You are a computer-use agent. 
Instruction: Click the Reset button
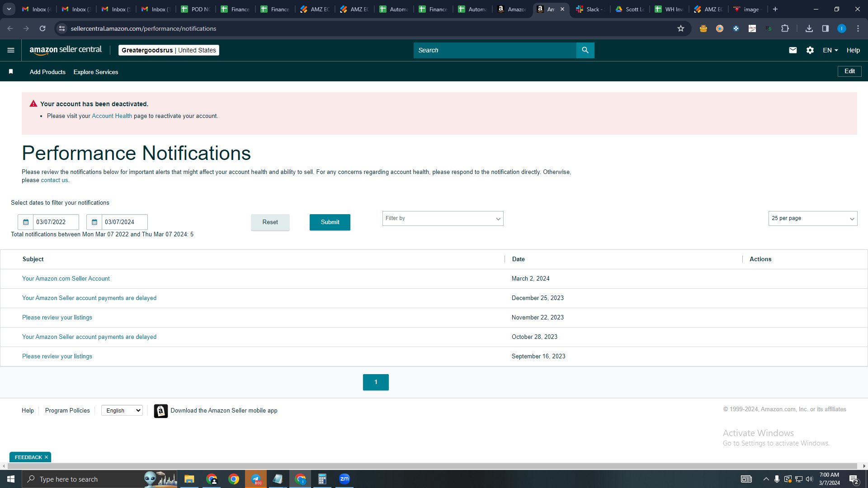(270, 222)
